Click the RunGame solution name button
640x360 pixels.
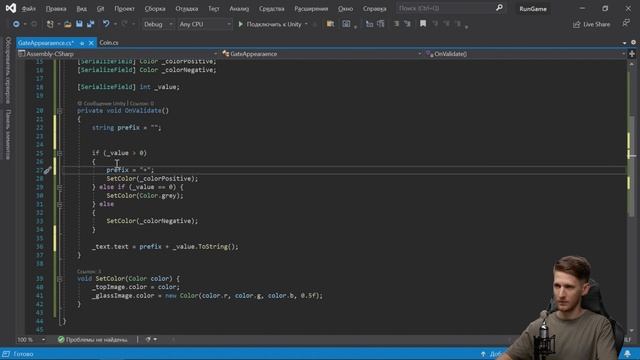(x=533, y=9)
